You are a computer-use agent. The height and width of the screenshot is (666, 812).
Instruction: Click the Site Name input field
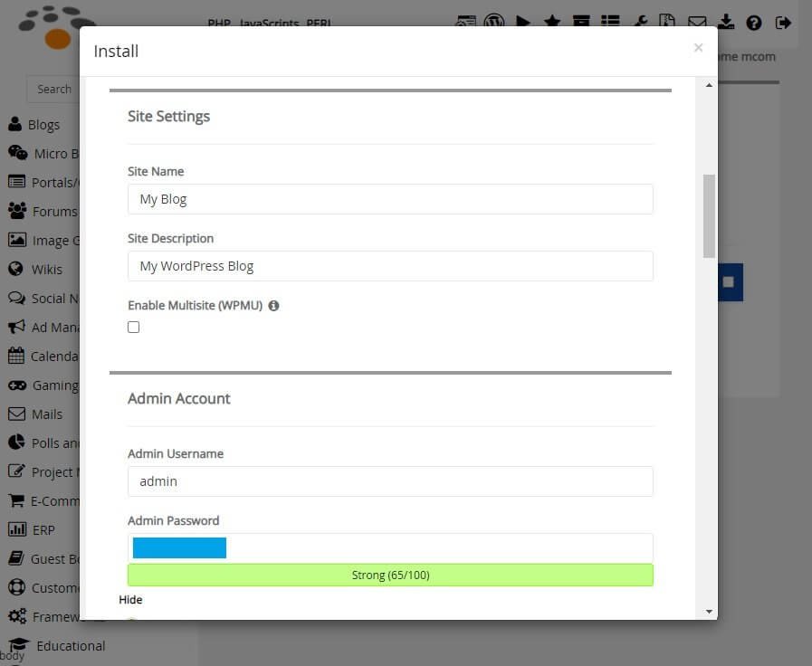click(390, 199)
